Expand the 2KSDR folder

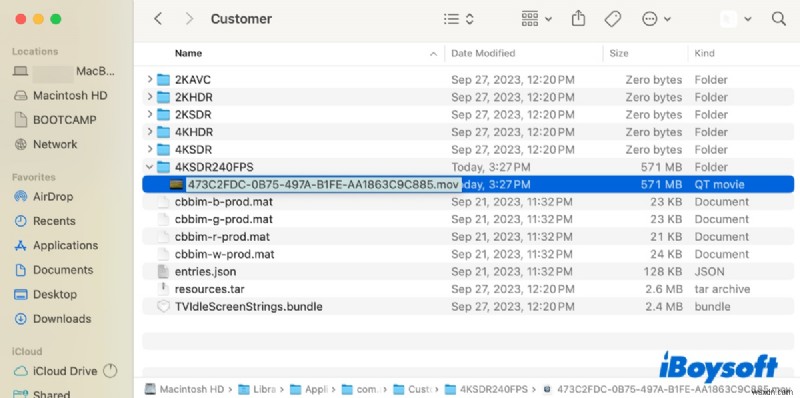149,114
